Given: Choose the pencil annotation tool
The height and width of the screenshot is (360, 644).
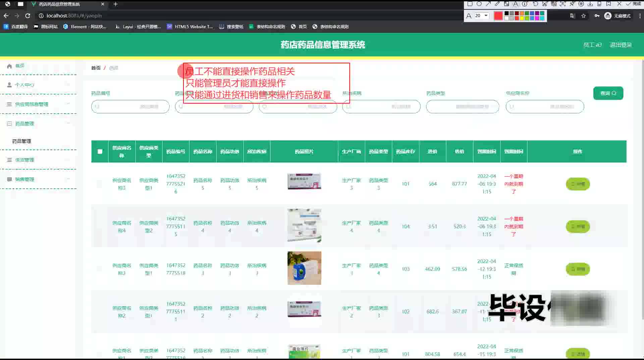Looking at the screenshot, I should 497,4.
